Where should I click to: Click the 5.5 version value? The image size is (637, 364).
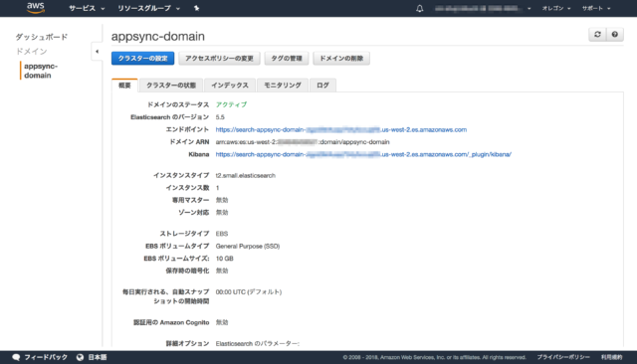coord(220,117)
